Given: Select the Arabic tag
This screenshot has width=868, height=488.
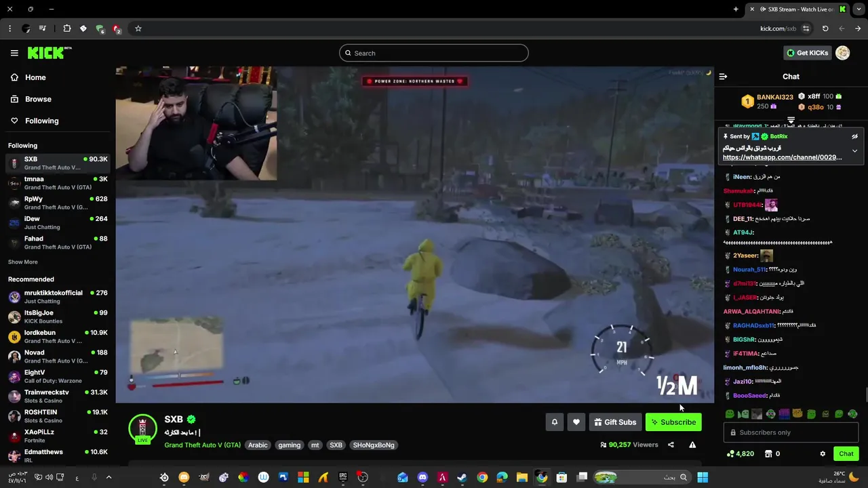Looking at the screenshot, I should (x=258, y=445).
